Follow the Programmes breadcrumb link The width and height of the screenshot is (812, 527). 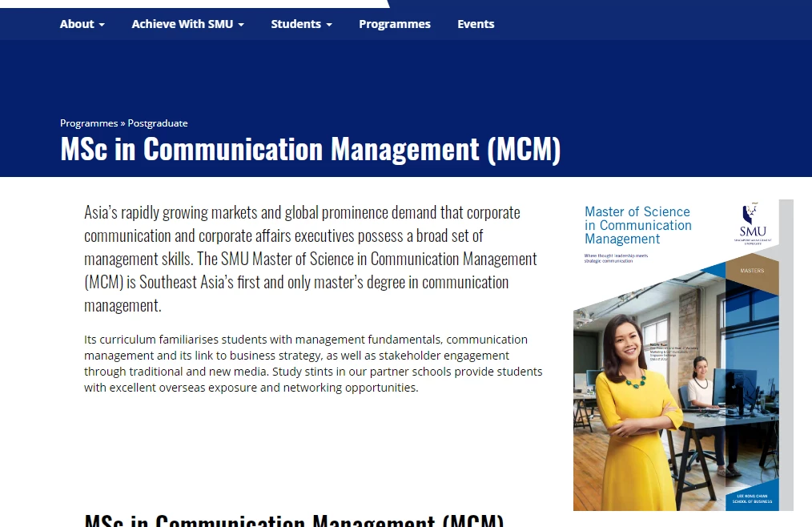click(89, 123)
